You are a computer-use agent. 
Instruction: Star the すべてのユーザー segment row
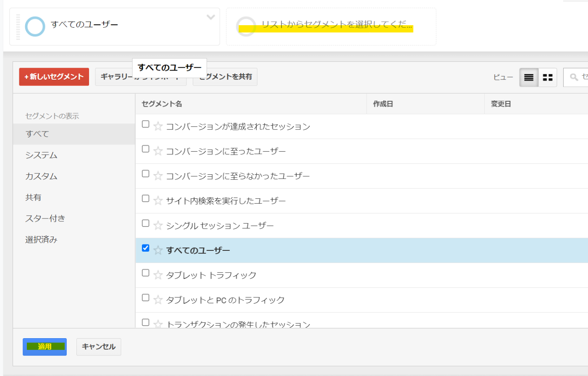click(x=158, y=250)
